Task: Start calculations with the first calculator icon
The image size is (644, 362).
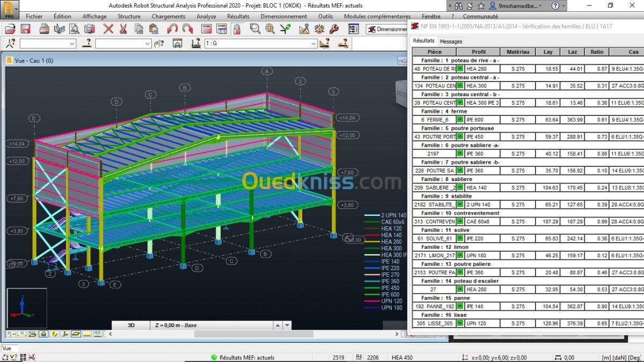Action: point(207,29)
